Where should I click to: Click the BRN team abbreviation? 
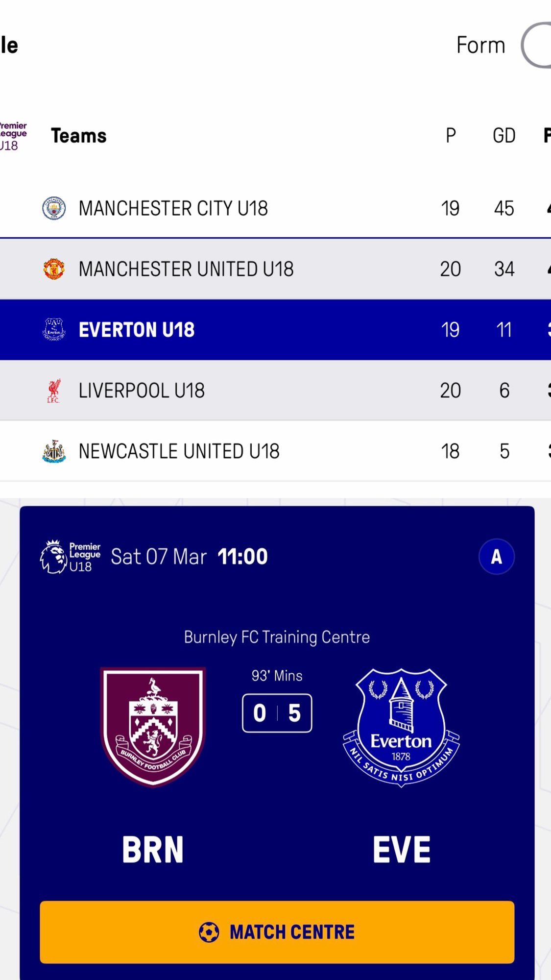[153, 849]
